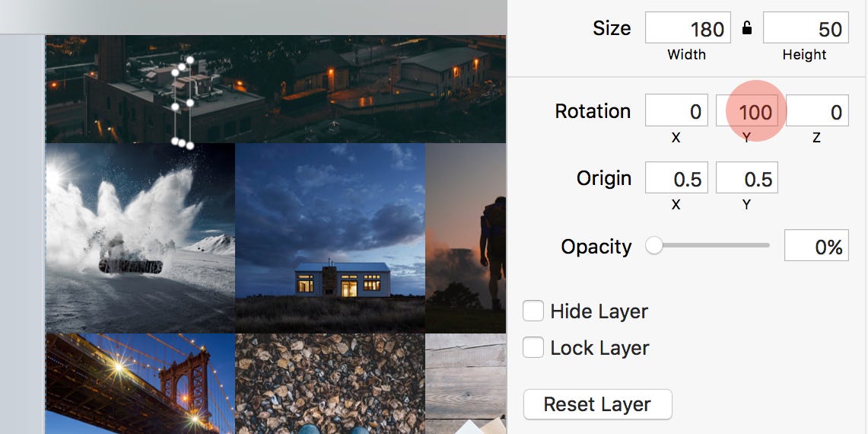The height and width of the screenshot is (434, 868).
Task: Click the snowboarder photo thumbnail
Action: click(x=140, y=238)
